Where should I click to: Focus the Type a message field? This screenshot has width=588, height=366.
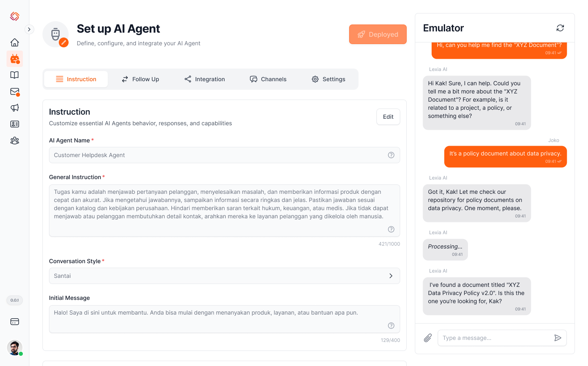494,338
